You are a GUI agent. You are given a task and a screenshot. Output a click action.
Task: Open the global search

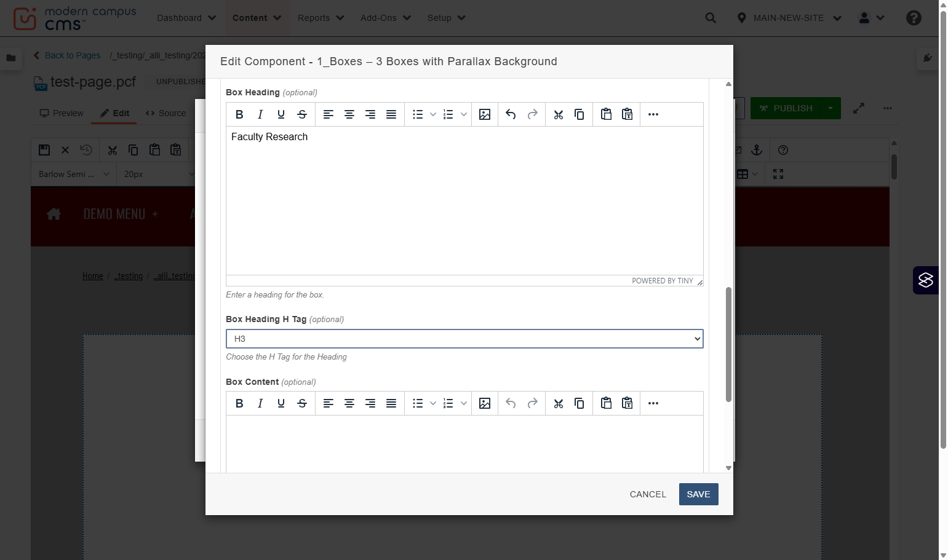711,18
